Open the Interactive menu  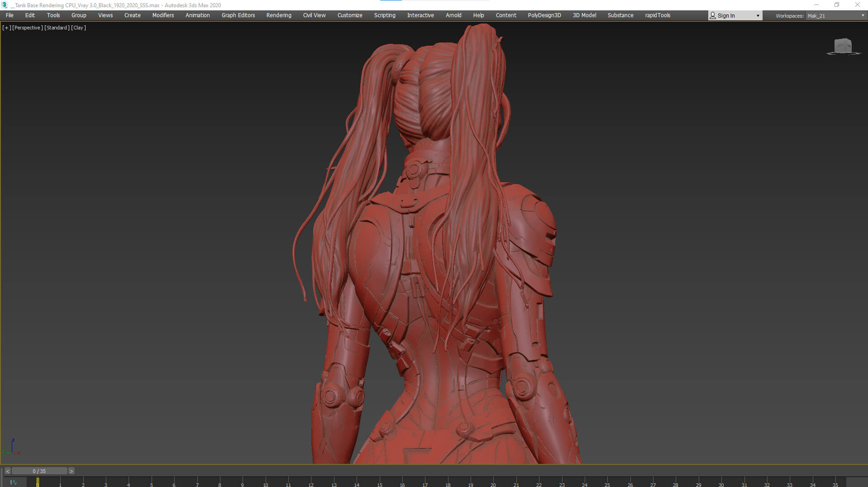click(x=420, y=15)
